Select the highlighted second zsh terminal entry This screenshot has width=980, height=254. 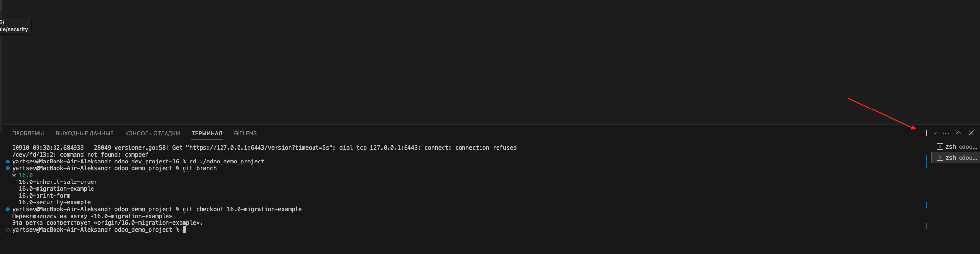[956, 157]
